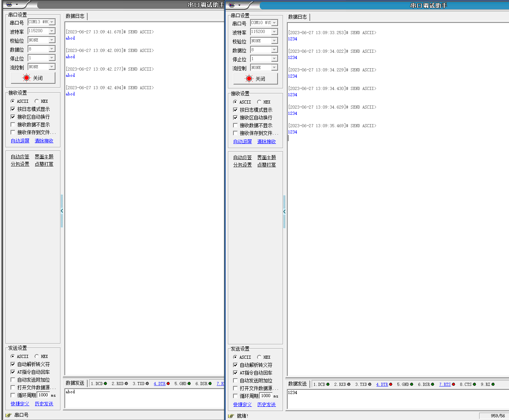Image resolution: width=509 pixels, height=420 pixels.
Task: Close COM13 port with 关闭 button
Action: pyautogui.click(x=33, y=78)
